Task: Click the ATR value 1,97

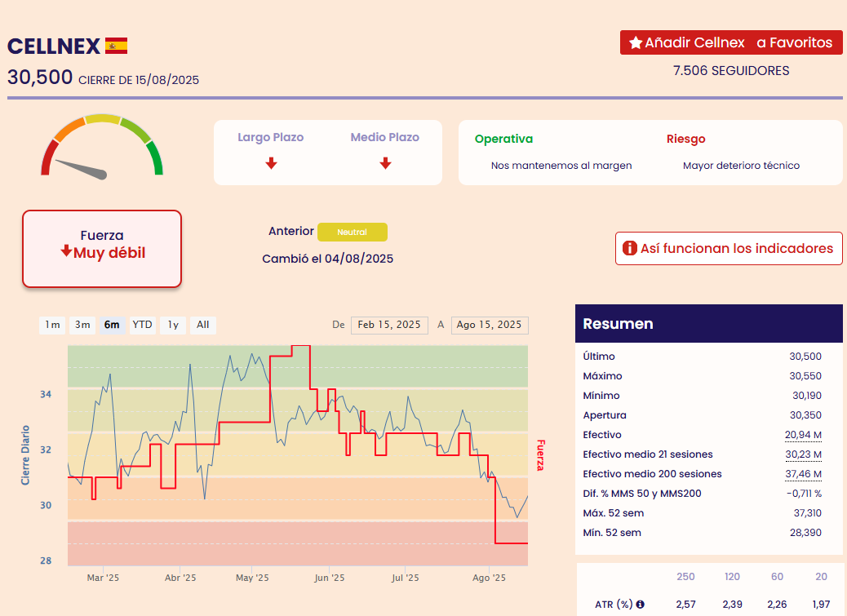Action: pos(821,604)
